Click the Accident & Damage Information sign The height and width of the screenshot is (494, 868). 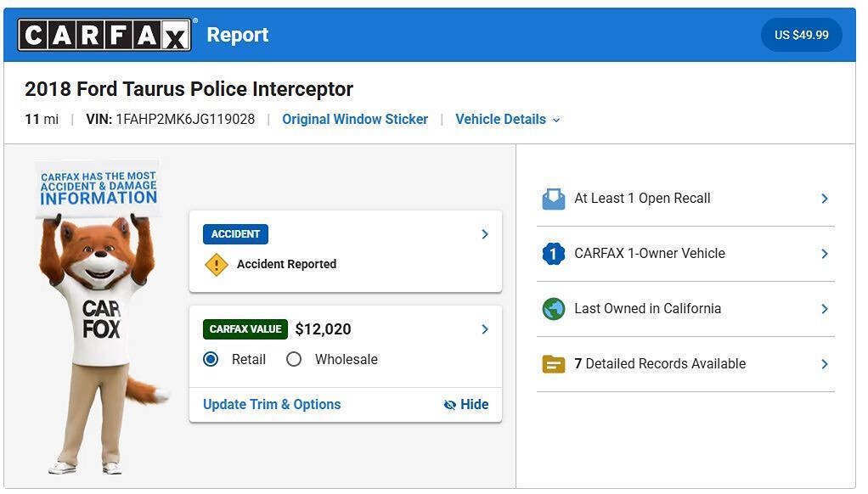98,188
